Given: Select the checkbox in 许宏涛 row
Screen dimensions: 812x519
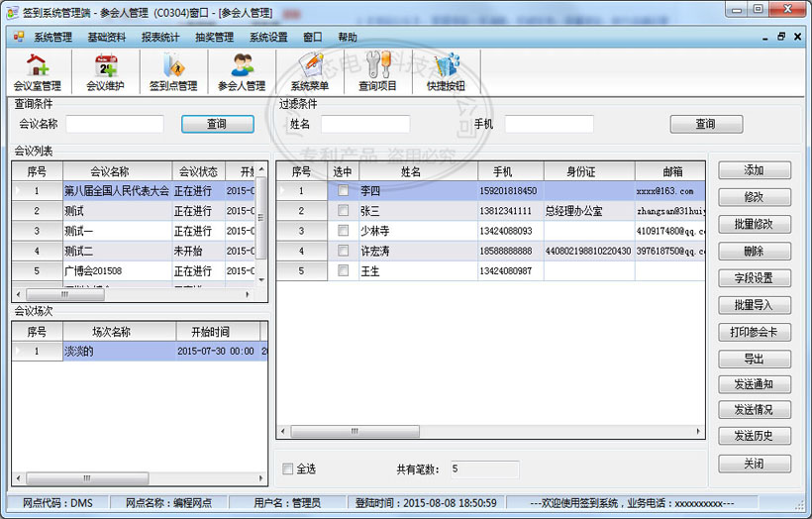Looking at the screenshot, I should 343,251.
